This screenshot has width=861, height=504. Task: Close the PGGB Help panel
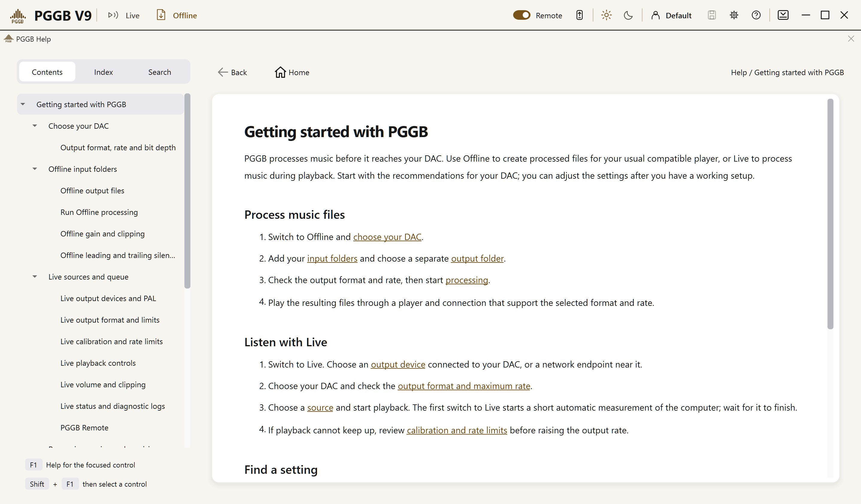[x=851, y=39]
